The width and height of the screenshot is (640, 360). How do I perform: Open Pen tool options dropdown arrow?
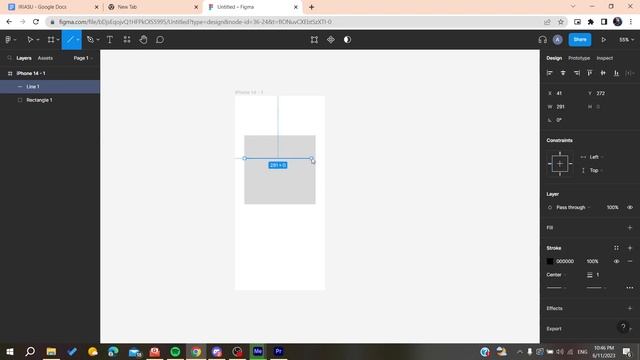point(98,40)
